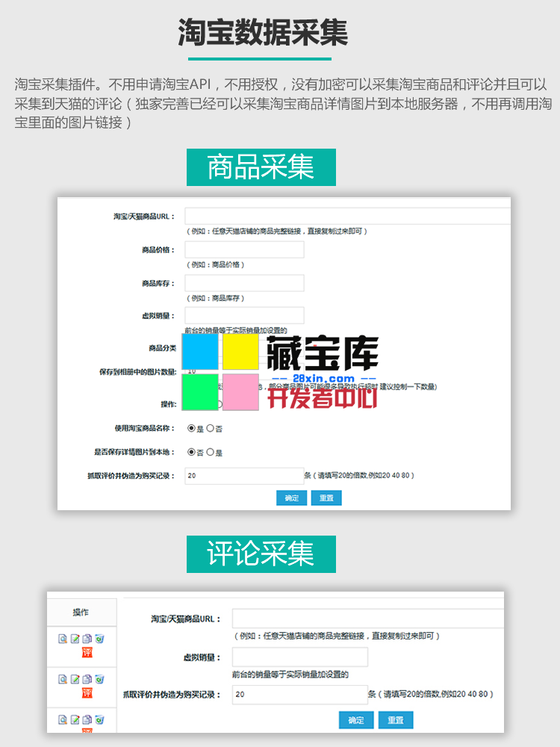
Task: Click 重置 button in 评论采集 form
Action: tap(396, 720)
